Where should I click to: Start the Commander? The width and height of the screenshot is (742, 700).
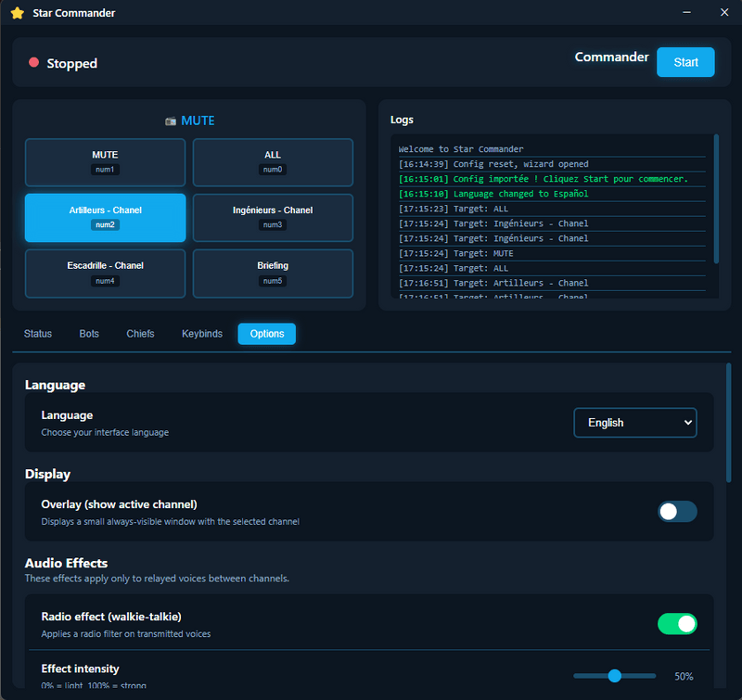[x=685, y=62]
